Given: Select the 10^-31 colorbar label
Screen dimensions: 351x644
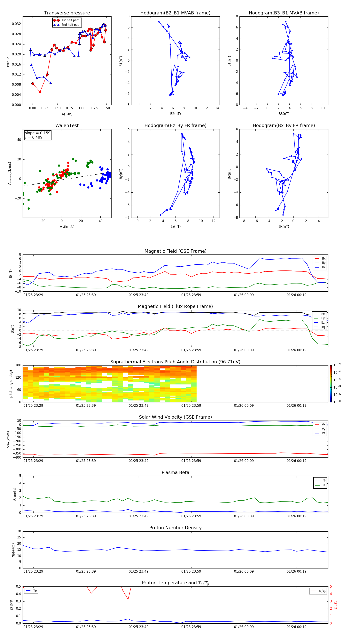Looking at the screenshot, I should pos(337,402).
